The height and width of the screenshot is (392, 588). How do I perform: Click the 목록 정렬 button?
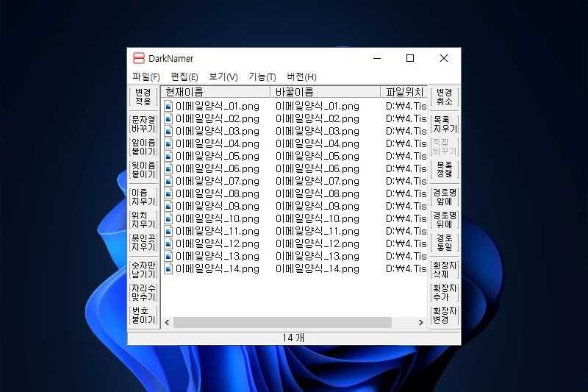(x=445, y=170)
